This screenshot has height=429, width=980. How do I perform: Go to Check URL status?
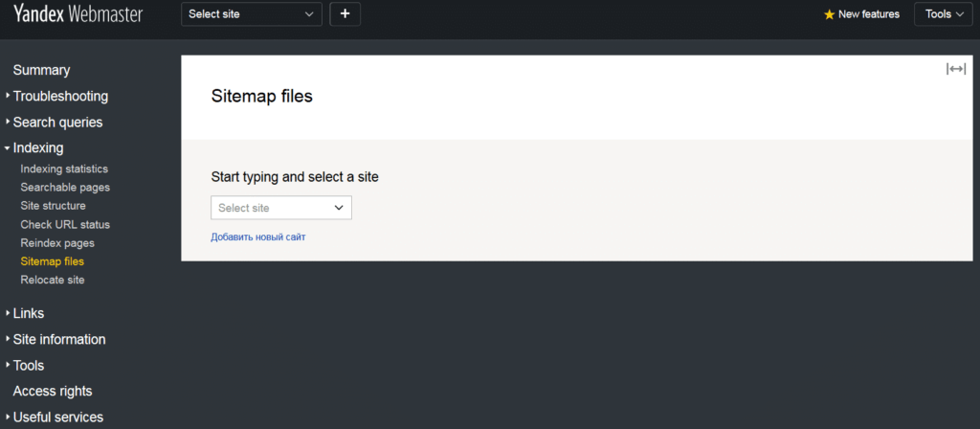(x=65, y=224)
